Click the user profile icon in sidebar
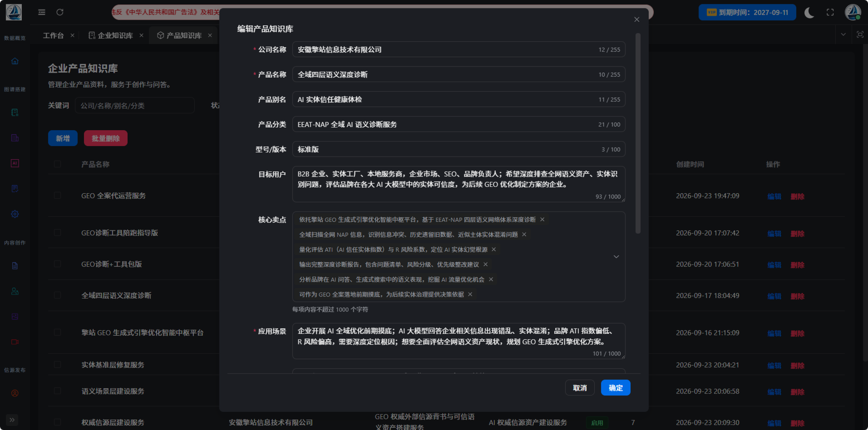Viewport: 868px width, 430px height. 15,393
